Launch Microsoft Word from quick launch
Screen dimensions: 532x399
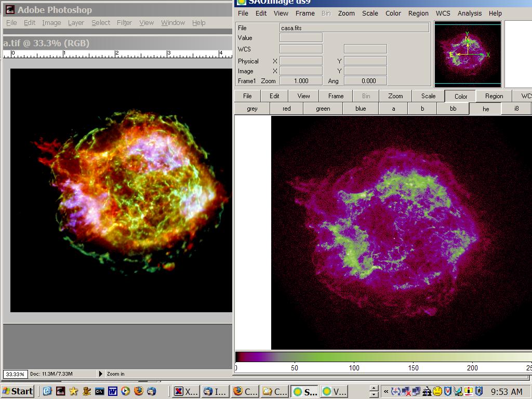pyautogui.click(x=112, y=391)
